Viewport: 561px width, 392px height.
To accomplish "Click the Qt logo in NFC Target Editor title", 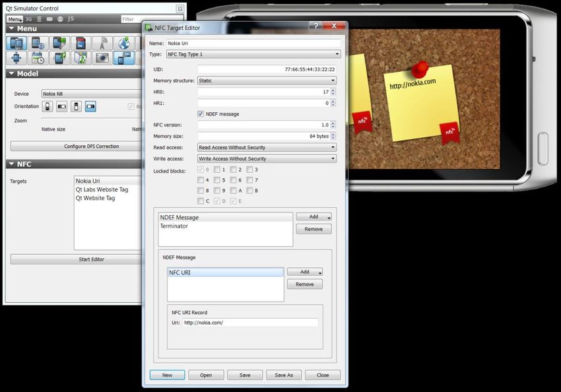I will click(x=148, y=28).
